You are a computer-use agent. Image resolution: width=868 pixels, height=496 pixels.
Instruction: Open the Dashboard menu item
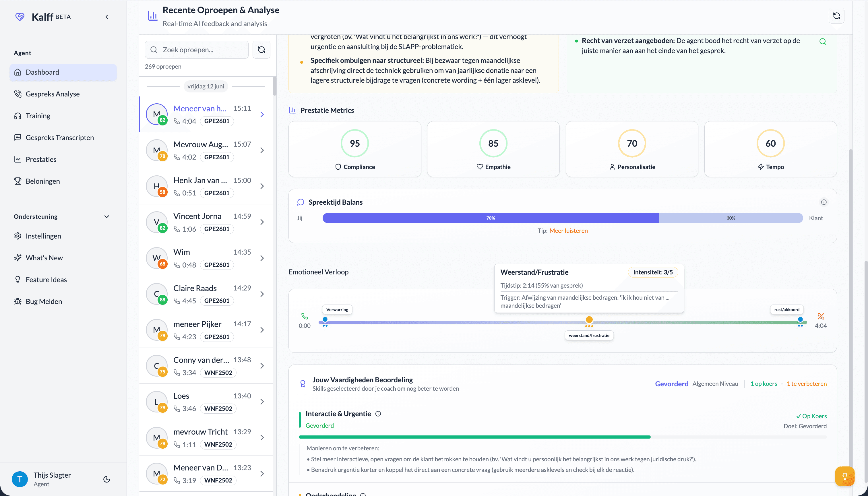click(63, 72)
